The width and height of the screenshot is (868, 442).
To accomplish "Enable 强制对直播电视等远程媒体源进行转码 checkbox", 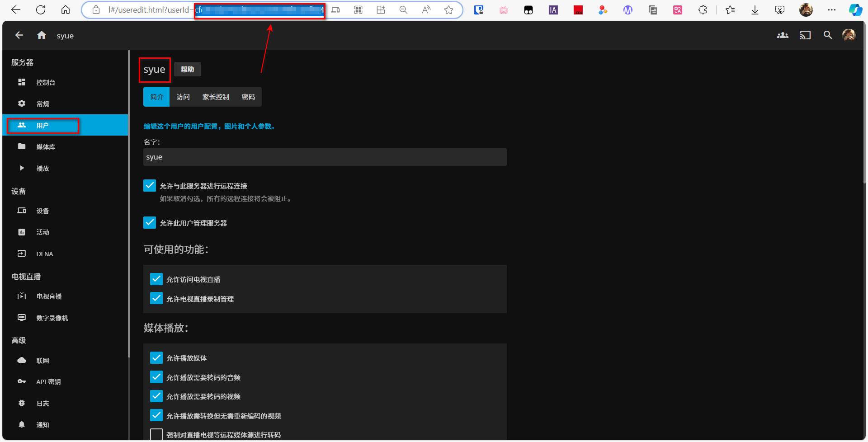I will pyautogui.click(x=156, y=435).
